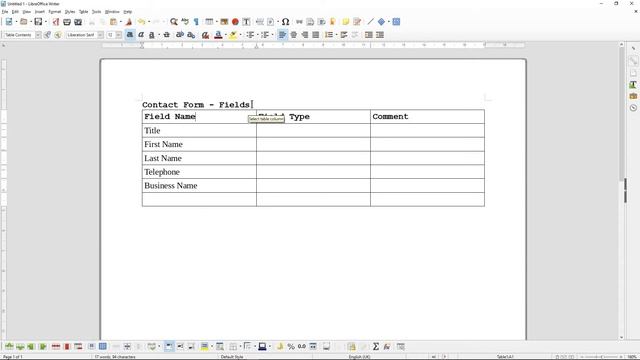Click the table Border Color icon

(x=262, y=347)
